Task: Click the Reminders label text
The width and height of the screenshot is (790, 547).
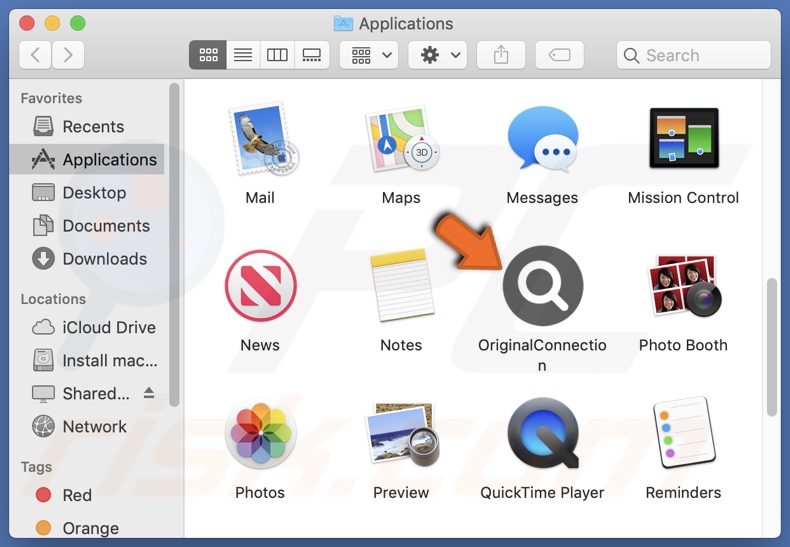Action: coord(683,492)
